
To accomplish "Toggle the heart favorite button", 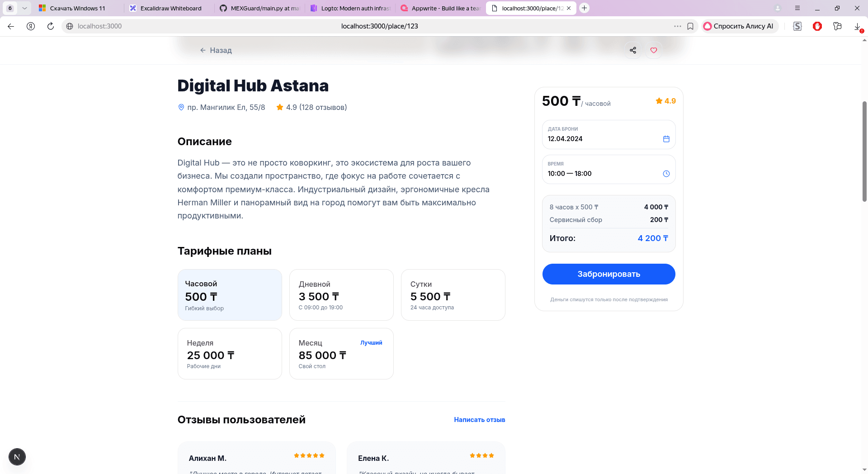I will point(654,50).
